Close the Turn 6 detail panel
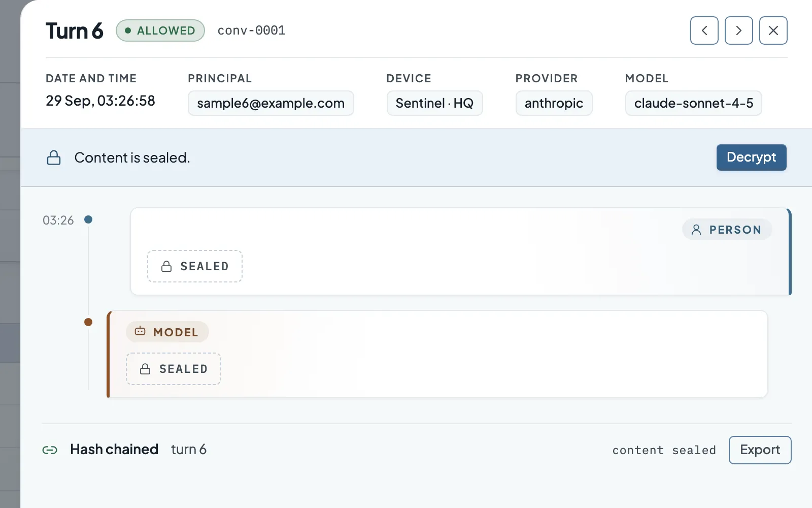 point(773,30)
